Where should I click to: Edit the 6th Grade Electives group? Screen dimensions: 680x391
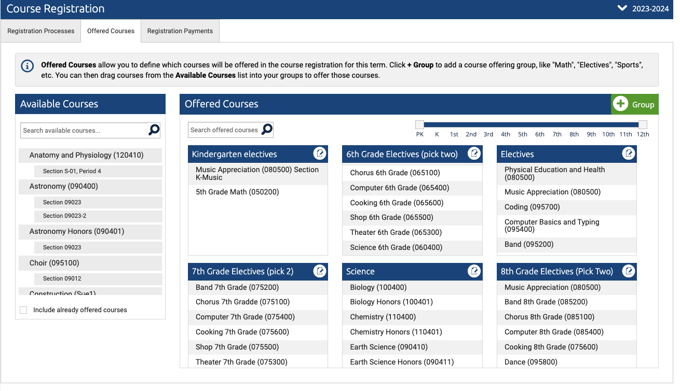(474, 153)
